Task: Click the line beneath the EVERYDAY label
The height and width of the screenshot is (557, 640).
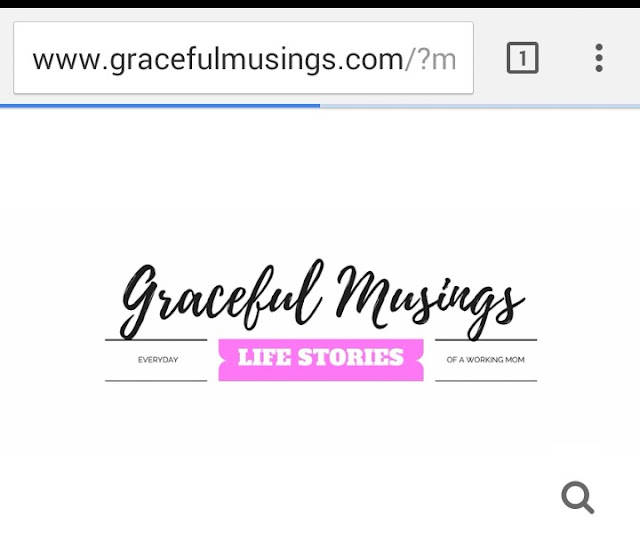Action: coord(156,381)
